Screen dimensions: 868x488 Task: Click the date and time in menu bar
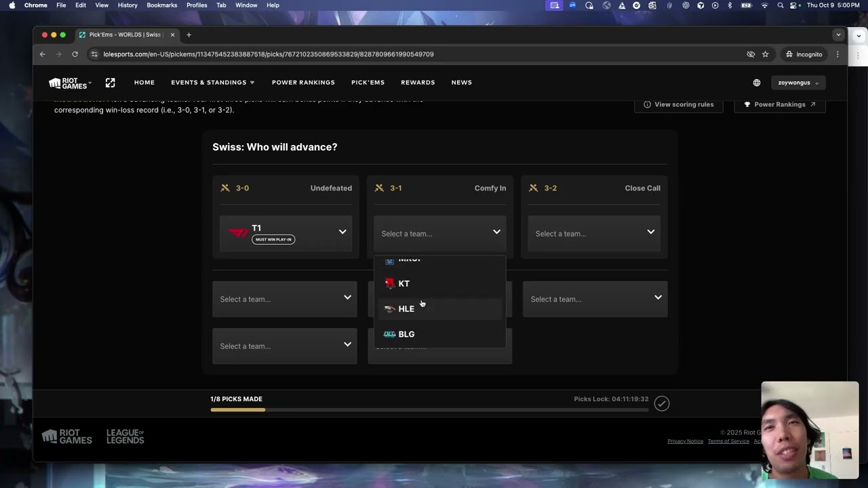coord(833,5)
